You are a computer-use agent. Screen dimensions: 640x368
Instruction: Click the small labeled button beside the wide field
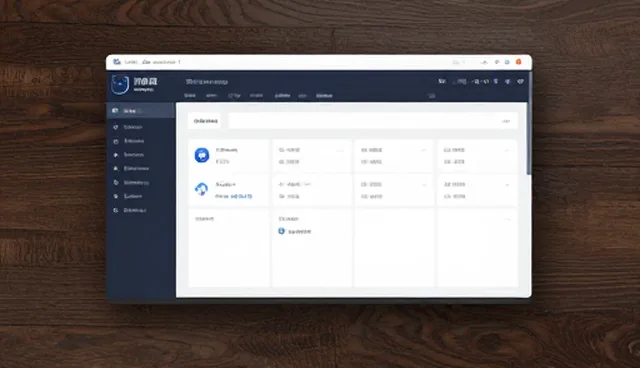(204, 121)
